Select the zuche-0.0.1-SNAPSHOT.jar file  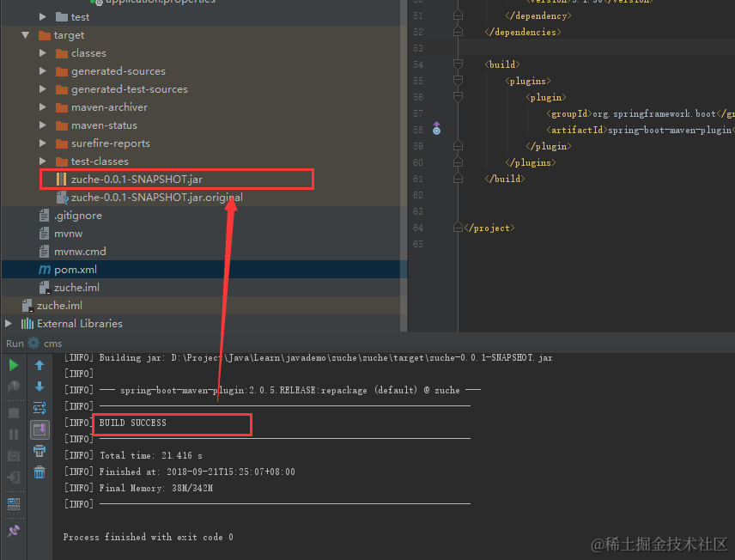click(x=137, y=179)
